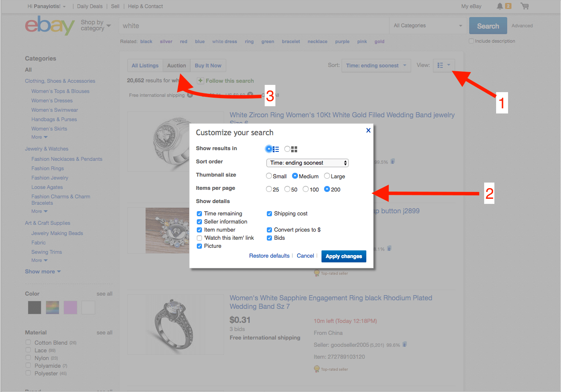Click Apply changes button
561x392 pixels.
pyautogui.click(x=344, y=256)
